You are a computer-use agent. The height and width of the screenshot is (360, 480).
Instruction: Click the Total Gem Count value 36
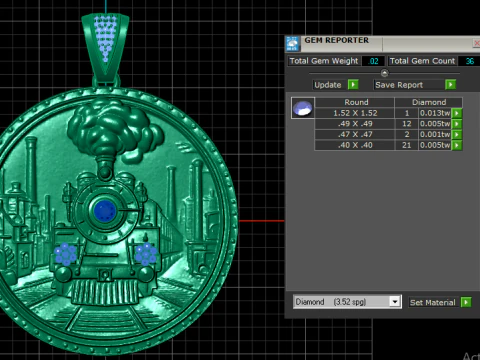469,61
